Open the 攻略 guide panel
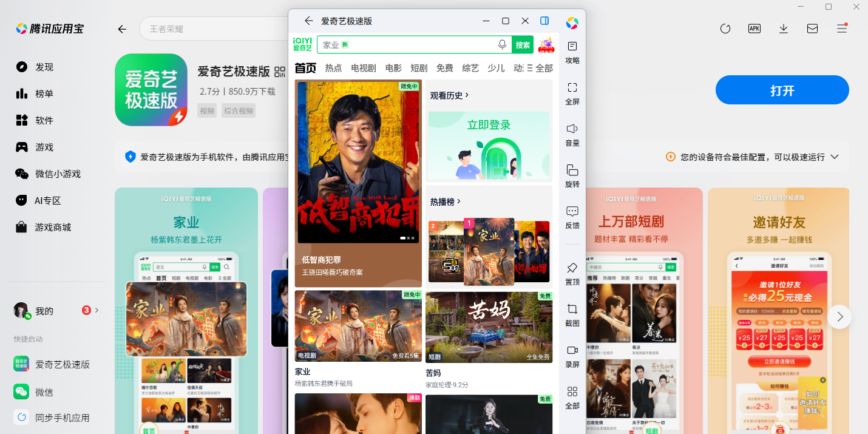 tap(572, 52)
